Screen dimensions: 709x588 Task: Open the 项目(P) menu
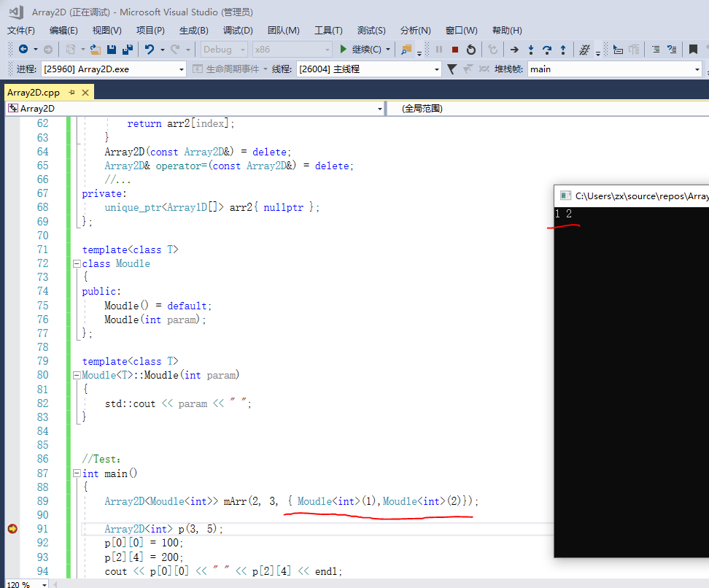(x=150, y=31)
